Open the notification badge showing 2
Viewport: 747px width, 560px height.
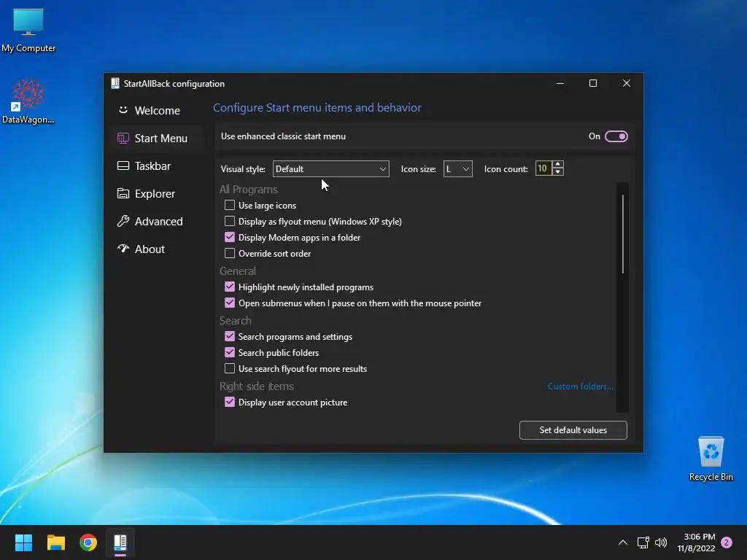click(x=727, y=542)
